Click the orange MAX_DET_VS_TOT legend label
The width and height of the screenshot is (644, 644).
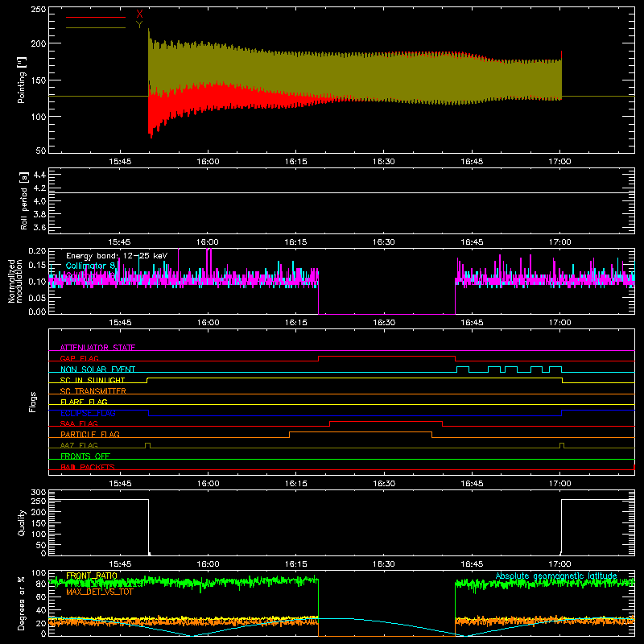tap(100, 592)
